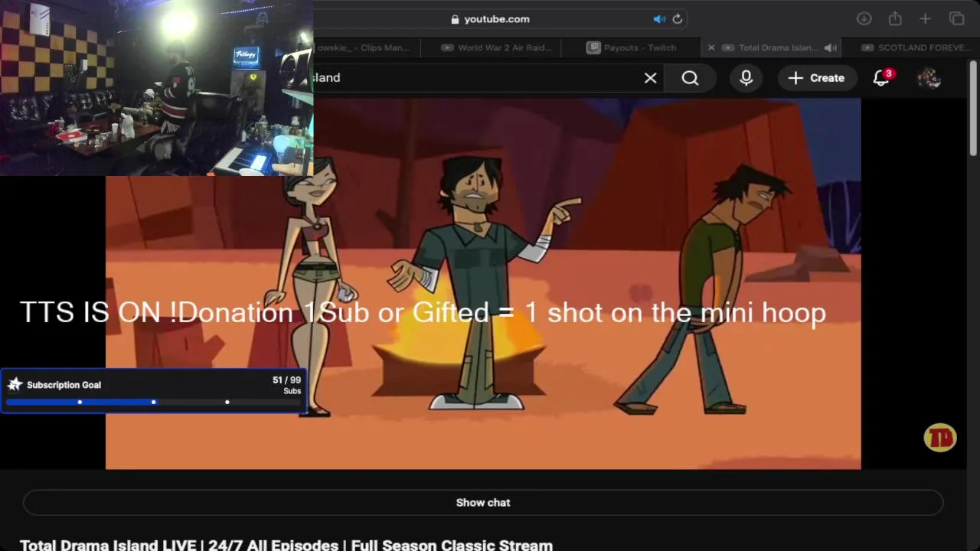The image size is (980, 551).
Task: Close the Total Drama Island tab
Action: [711, 47]
